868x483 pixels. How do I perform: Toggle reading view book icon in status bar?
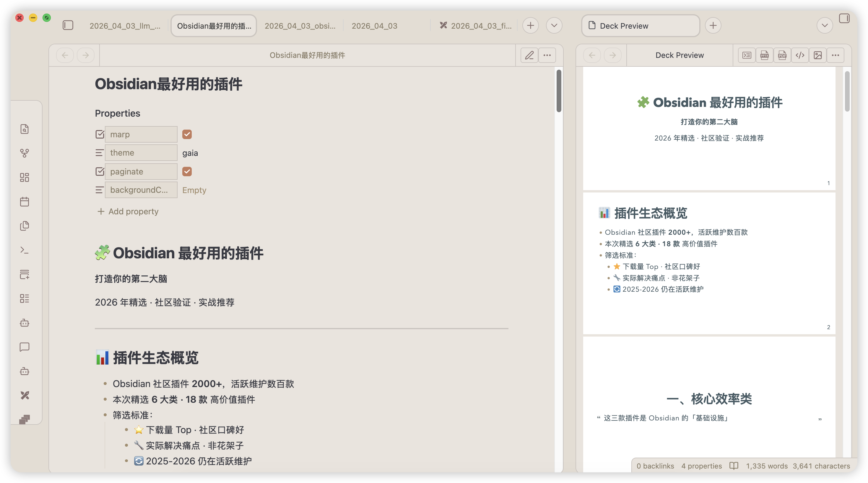(734, 466)
